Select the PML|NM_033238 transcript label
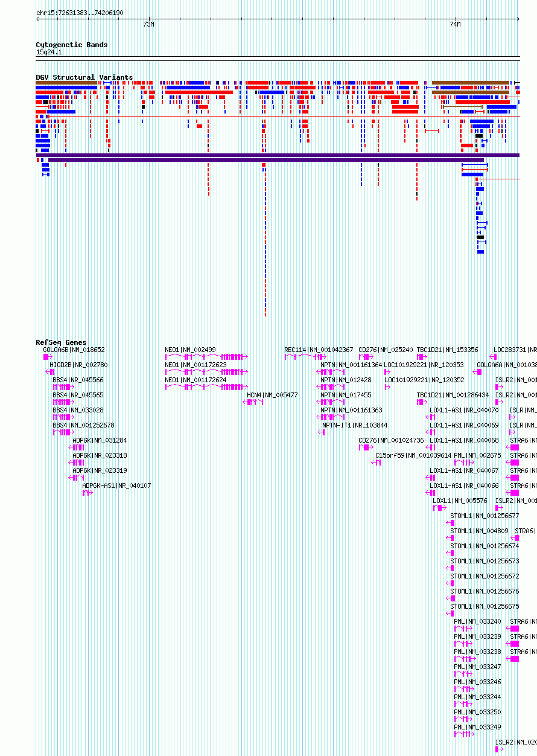This screenshot has width=537, height=756. (x=477, y=652)
